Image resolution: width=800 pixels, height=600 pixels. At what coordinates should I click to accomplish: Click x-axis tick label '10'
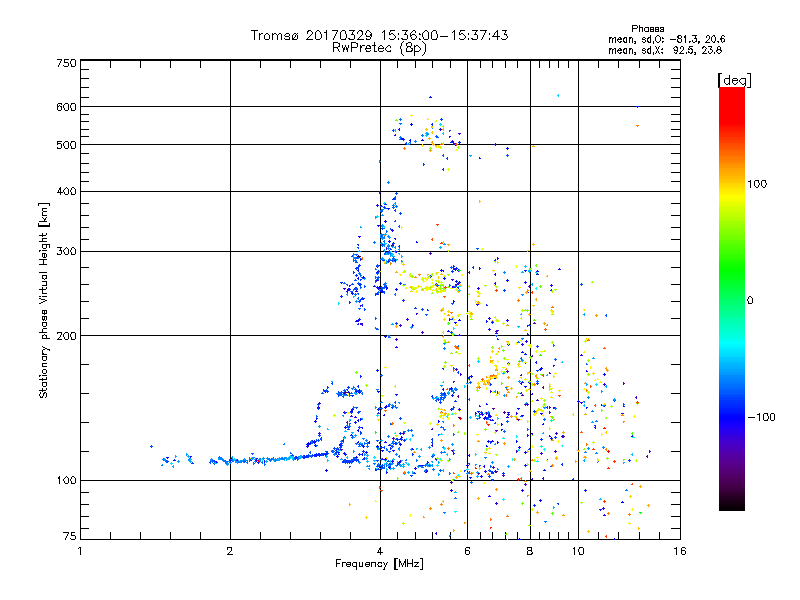pos(578,551)
